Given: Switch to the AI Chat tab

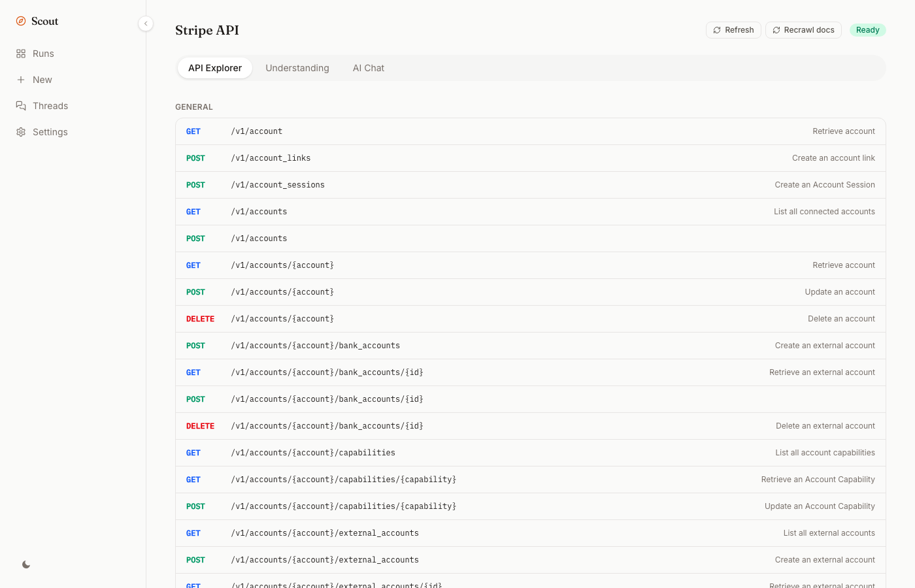Looking at the screenshot, I should coord(369,68).
